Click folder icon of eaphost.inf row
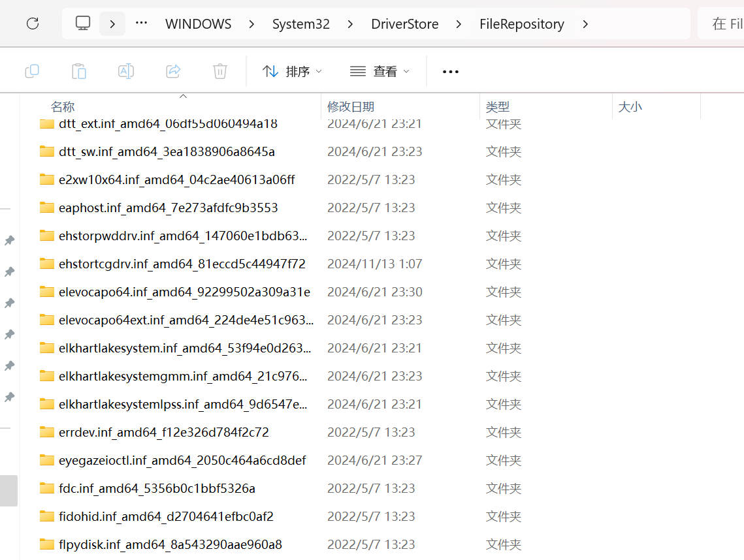The image size is (744, 560). (x=46, y=207)
